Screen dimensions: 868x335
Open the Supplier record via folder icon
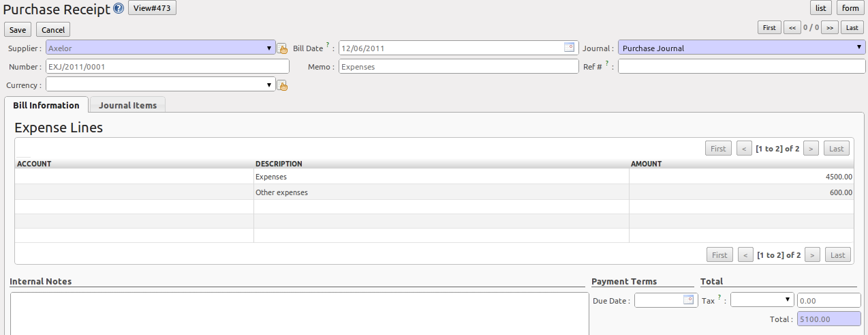[x=282, y=48]
